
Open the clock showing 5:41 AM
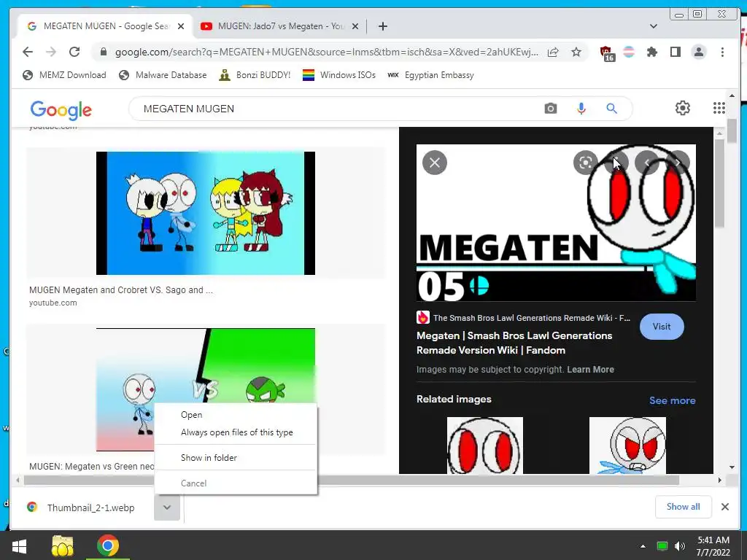(x=713, y=546)
